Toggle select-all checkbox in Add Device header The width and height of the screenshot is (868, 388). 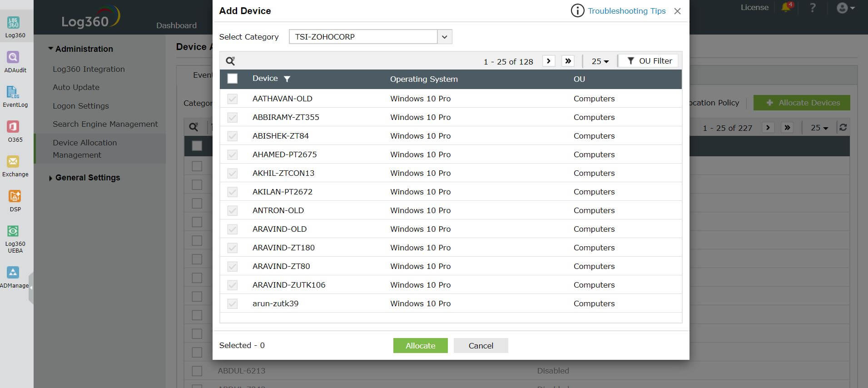232,79
